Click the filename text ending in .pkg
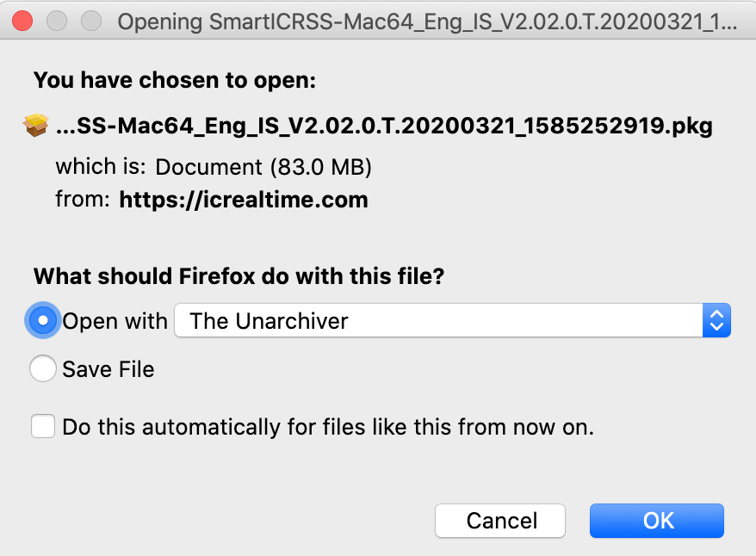The height and width of the screenshot is (556, 756). 384,126
